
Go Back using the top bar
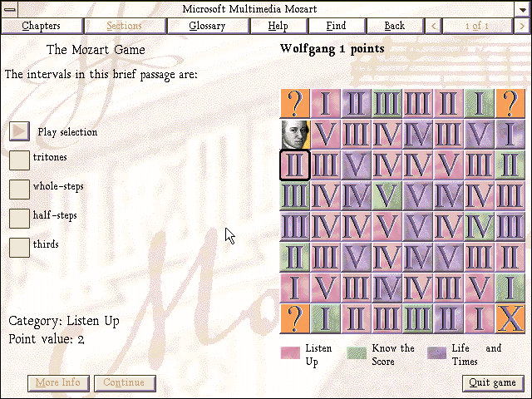[395, 26]
